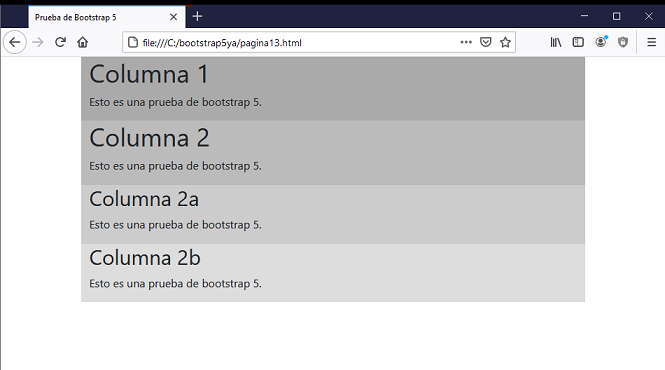The width and height of the screenshot is (665, 370).
Task: Click paragraph text under Columna 1
Action: click(x=175, y=102)
